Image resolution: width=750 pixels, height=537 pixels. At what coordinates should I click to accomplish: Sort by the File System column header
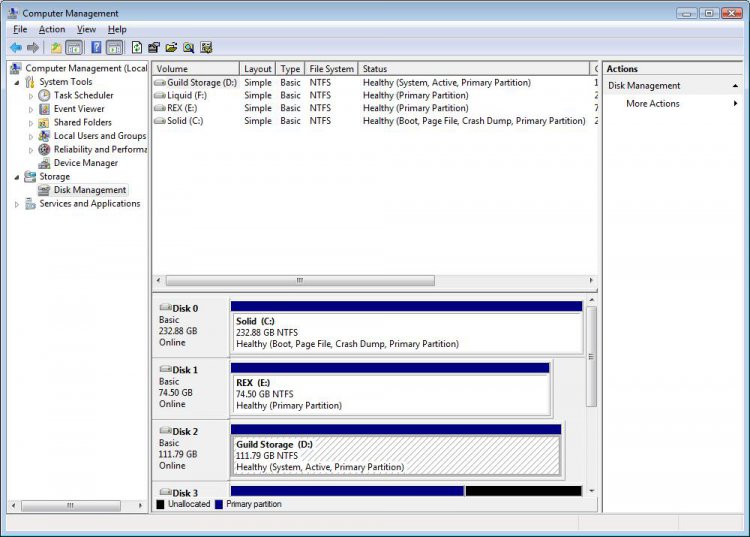coord(331,69)
